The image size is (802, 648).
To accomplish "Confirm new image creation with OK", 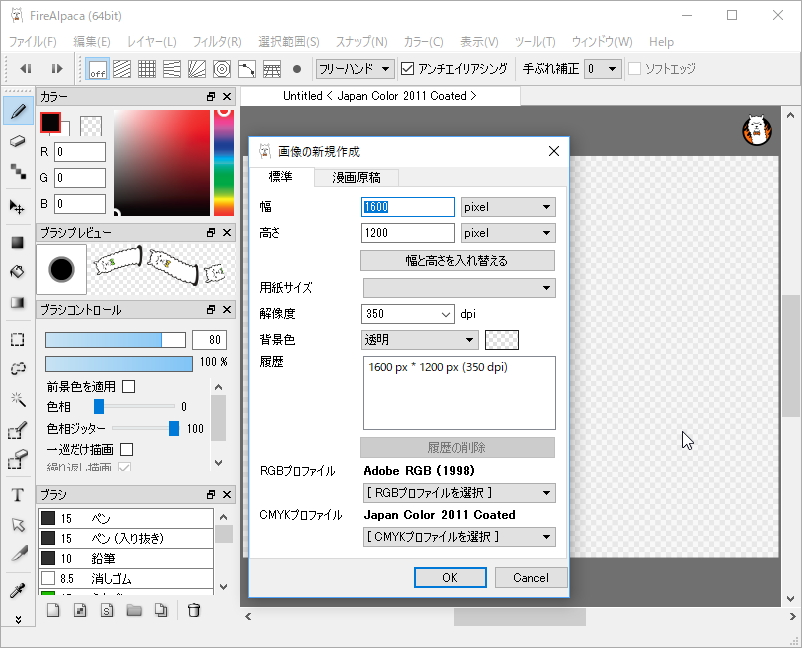I will 449,577.
